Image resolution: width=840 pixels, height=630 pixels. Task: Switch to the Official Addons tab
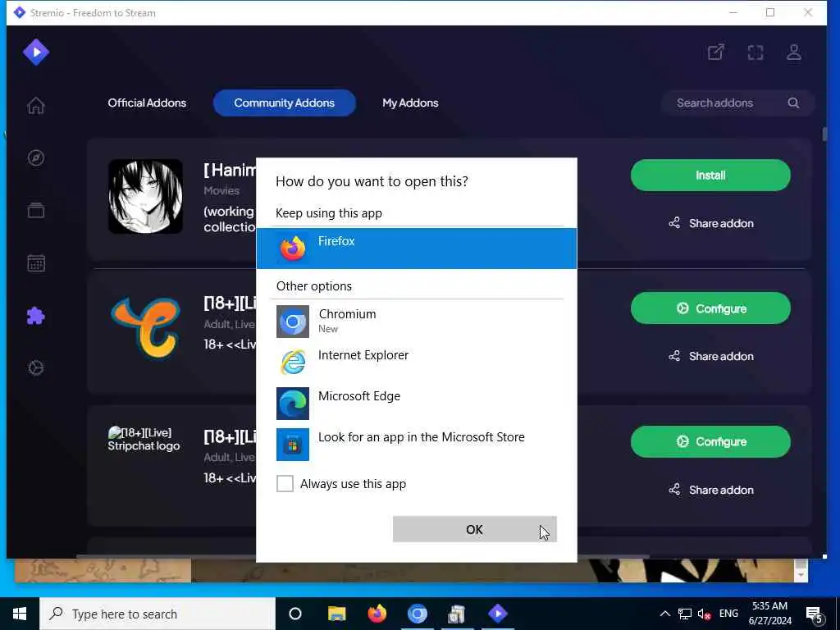(x=147, y=103)
